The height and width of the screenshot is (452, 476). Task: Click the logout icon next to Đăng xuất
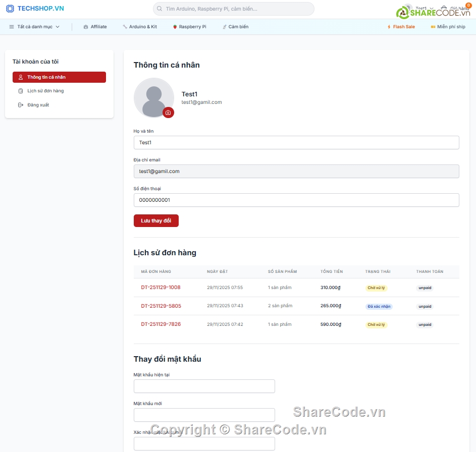click(x=20, y=104)
